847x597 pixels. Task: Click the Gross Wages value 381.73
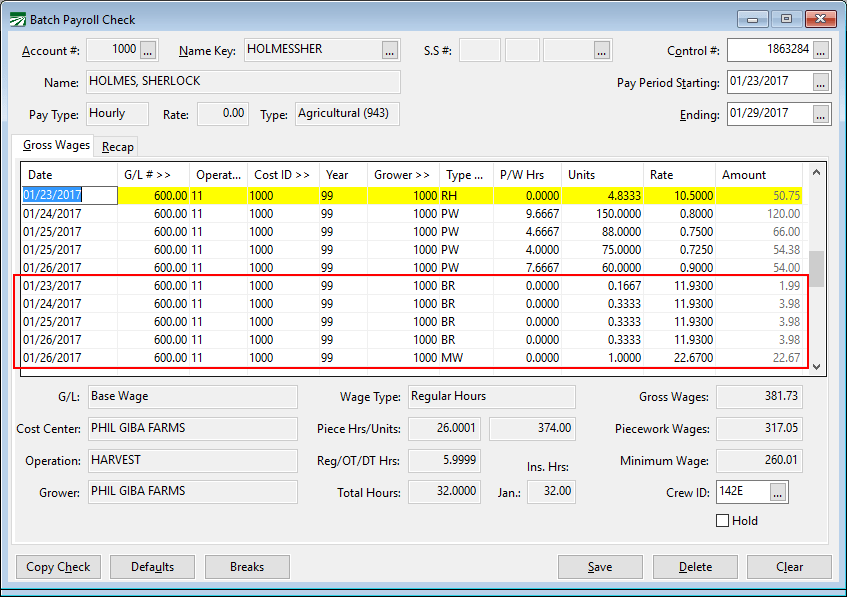click(759, 396)
